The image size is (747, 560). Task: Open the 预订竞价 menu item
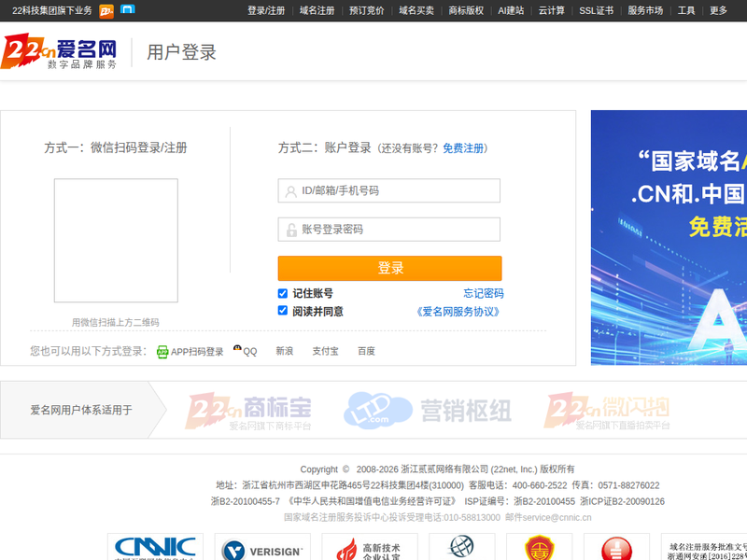[x=366, y=10]
